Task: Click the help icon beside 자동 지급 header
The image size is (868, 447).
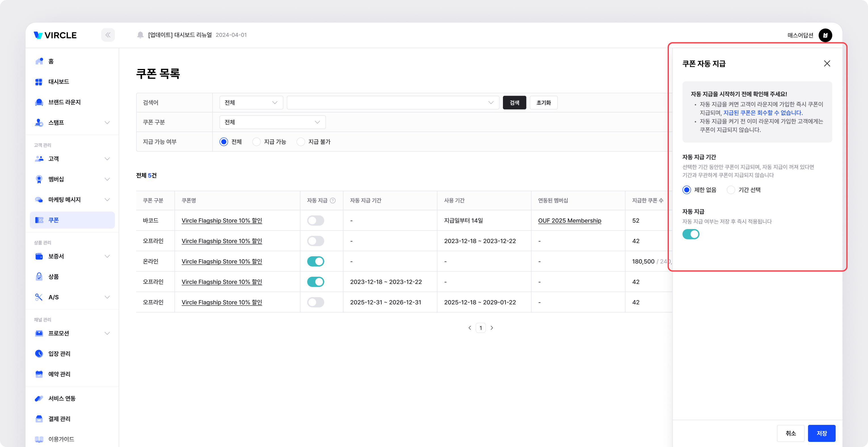Action: coord(332,201)
